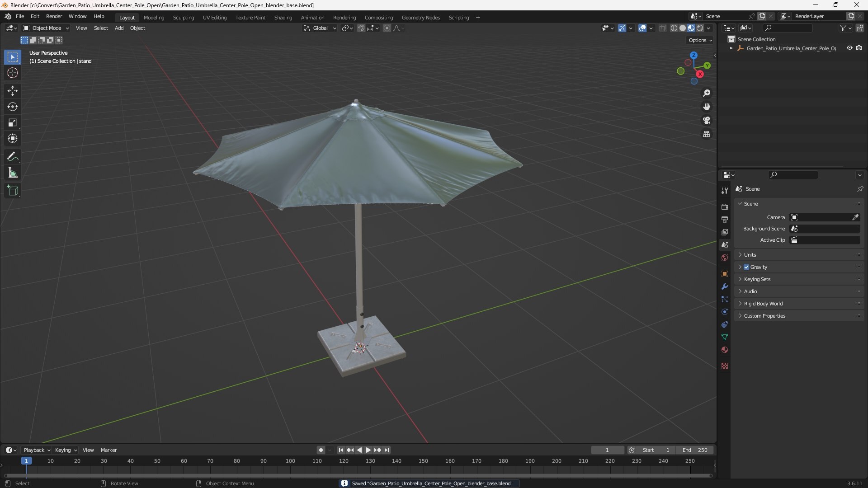Activate the Move tool
This screenshot has height=488, width=868.
coord(13,91)
